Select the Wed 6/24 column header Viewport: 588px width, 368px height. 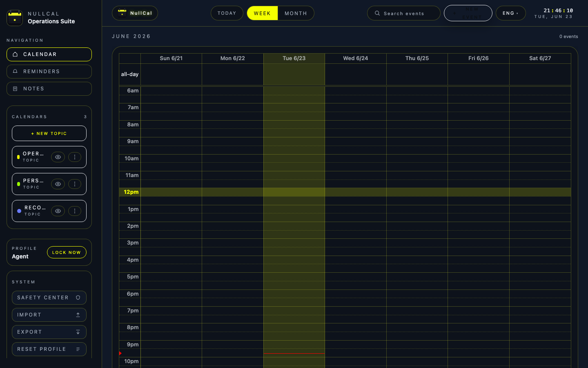tap(356, 58)
